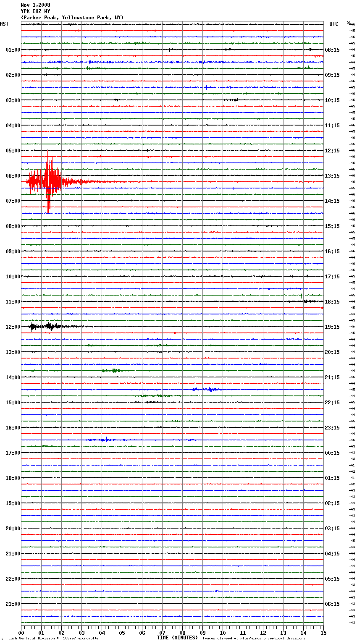
Task: Click the MST column label
Action: point(4,24)
